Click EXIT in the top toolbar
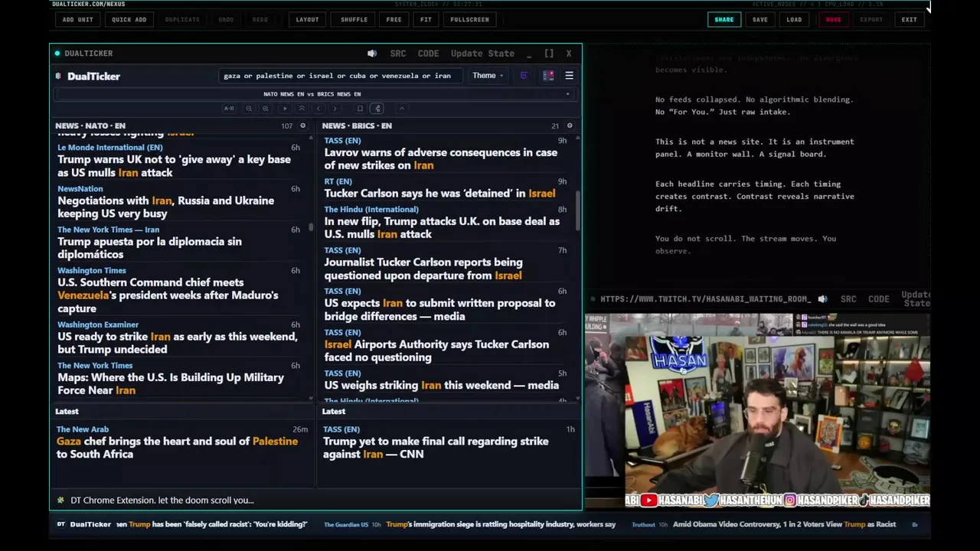The height and width of the screenshot is (551, 980). tap(909, 19)
